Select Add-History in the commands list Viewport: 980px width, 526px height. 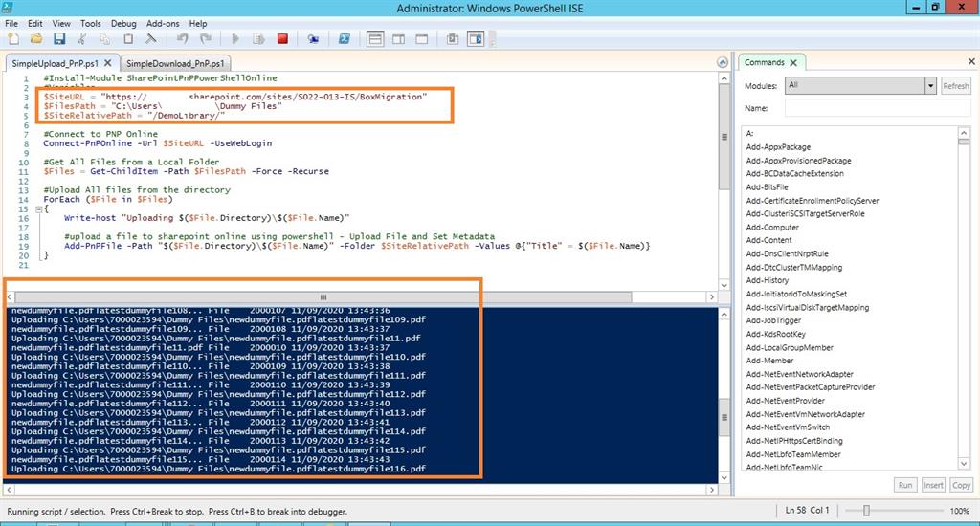pos(768,280)
